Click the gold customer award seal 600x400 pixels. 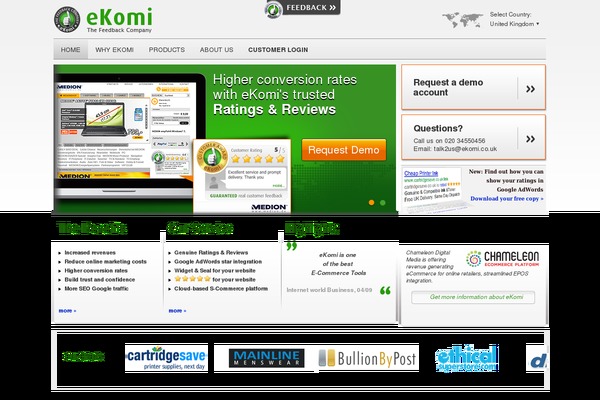(212, 157)
